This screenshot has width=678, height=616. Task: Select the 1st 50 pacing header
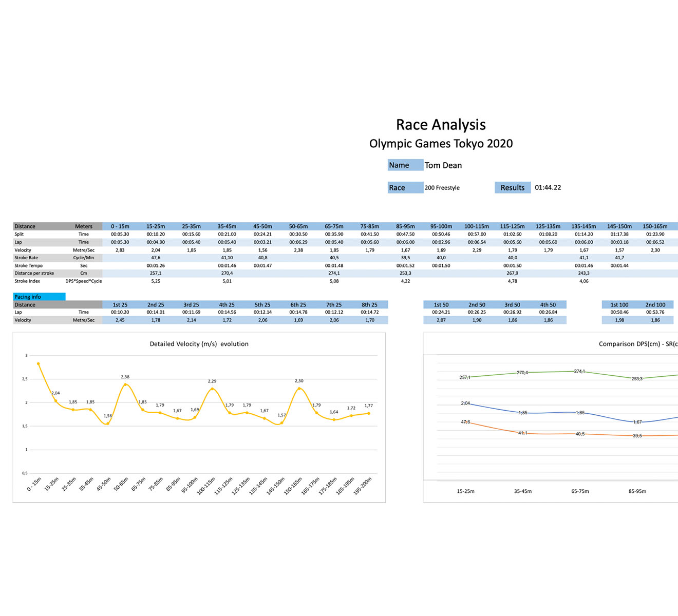(x=441, y=305)
